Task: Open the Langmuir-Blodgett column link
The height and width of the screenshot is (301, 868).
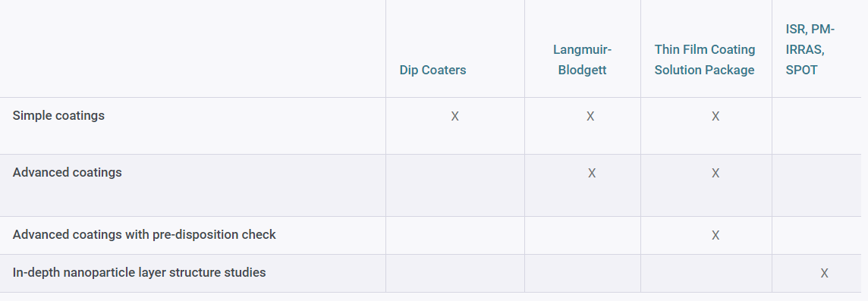Action: 583,60
